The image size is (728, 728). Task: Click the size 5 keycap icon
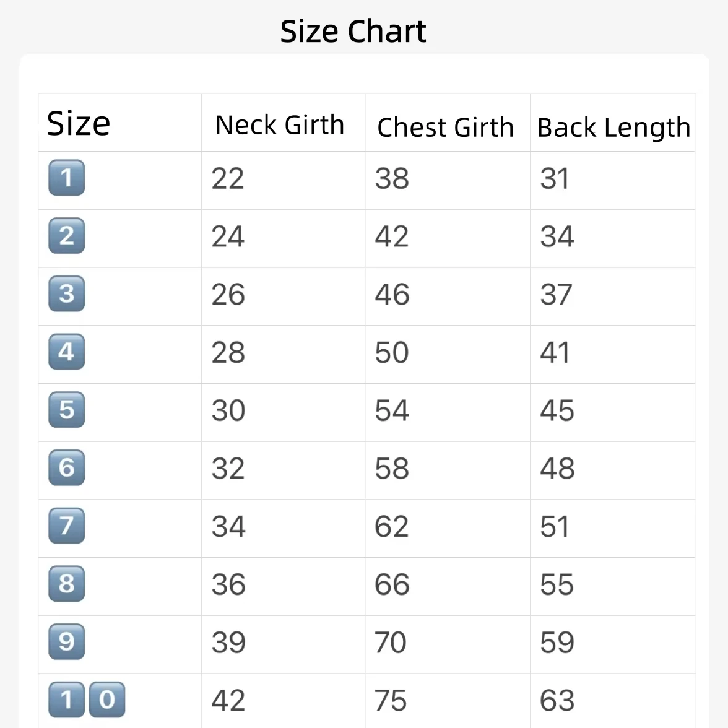coord(66,410)
